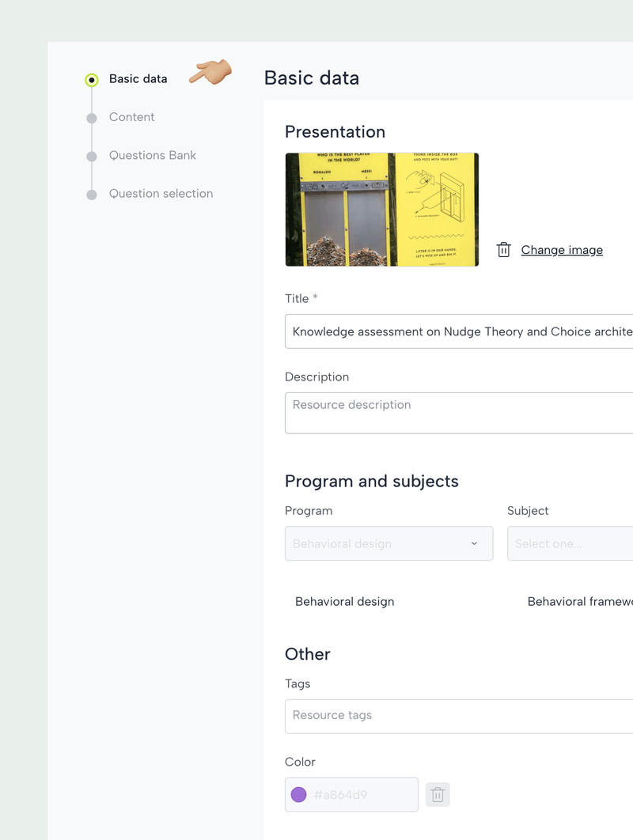Click the Resource tags input field

(459, 716)
